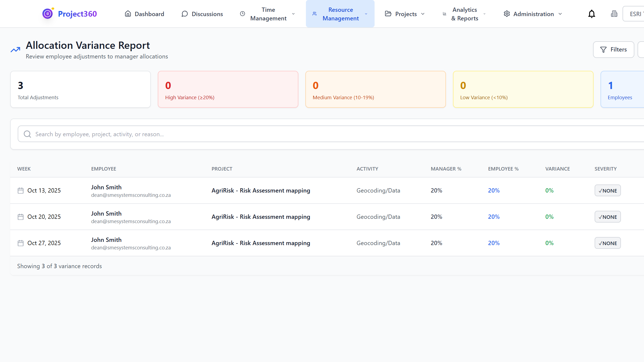The width and height of the screenshot is (644, 362).
Task: Click the Discussions speech bubble icon
Action: click(184, 14)
